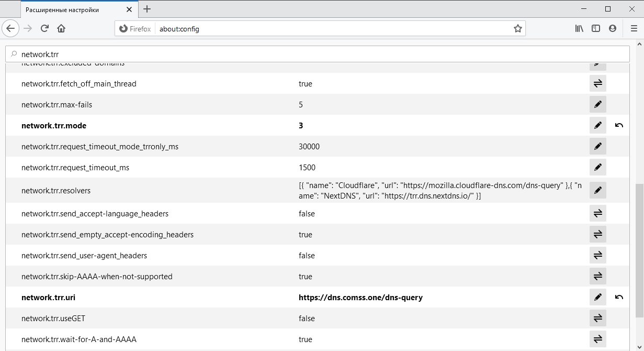Image resolution: width=644 pixels, height=351 pixels.
Task: Toggle network.trr.send_user-agent_headers value
Action: click(597, 255)
